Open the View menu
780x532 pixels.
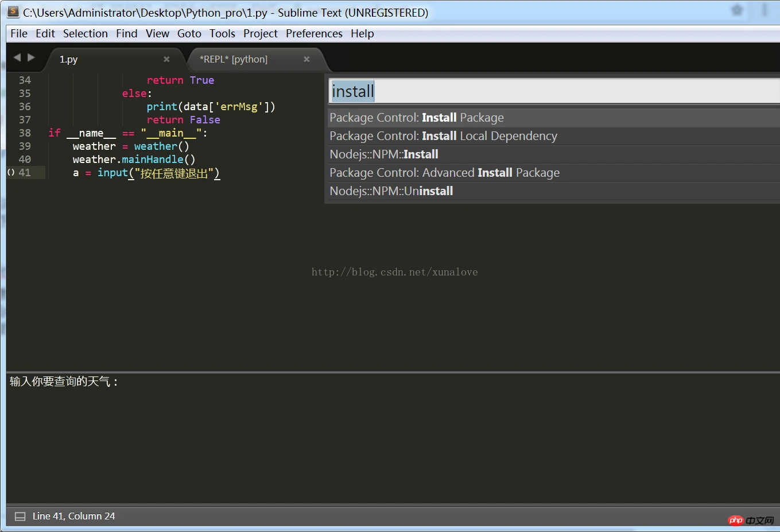coord(157,33)
